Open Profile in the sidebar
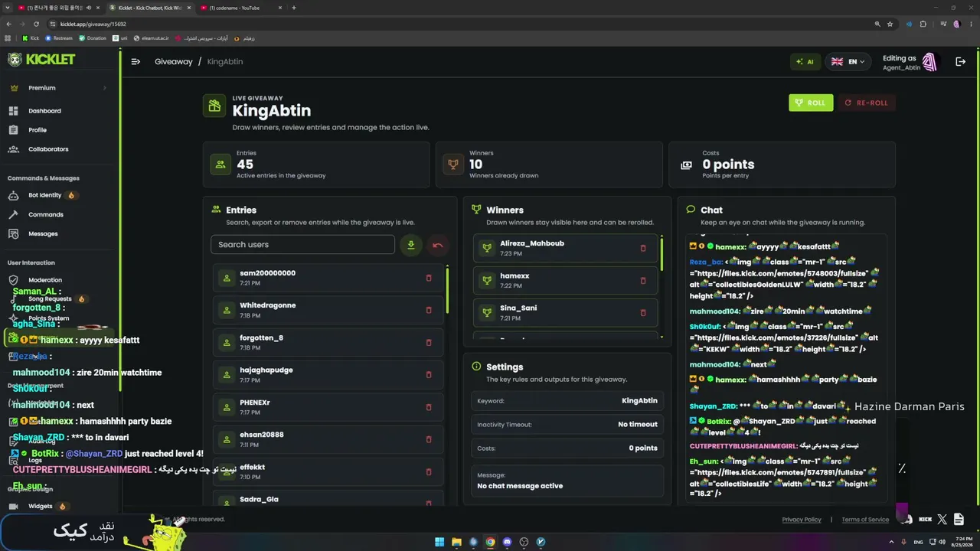The image size is (980, 551). tap(38, 130)
